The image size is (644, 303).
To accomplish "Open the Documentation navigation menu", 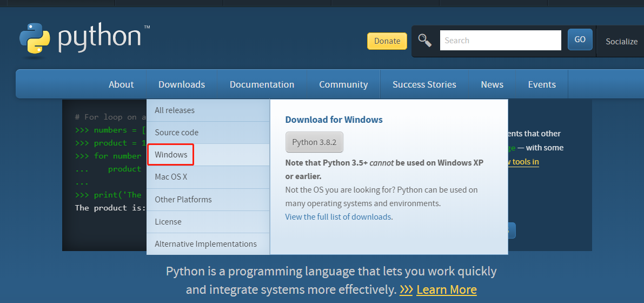I will tap(262, 84).
